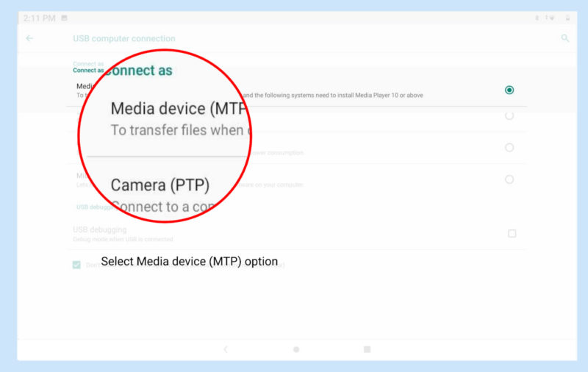
Task: Uncheck the checked box below USB debugging
Action: point(76,265)
